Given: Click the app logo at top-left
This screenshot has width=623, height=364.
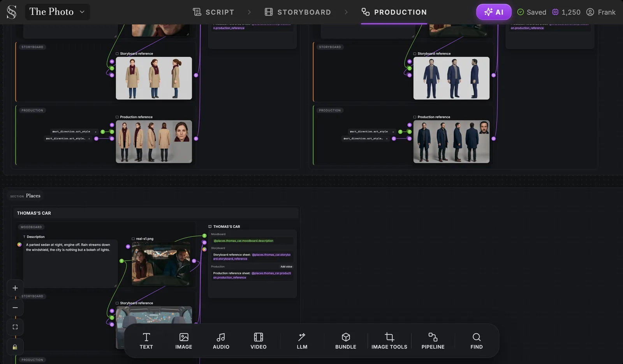Looking at the screenshot, I should [12, 12].
